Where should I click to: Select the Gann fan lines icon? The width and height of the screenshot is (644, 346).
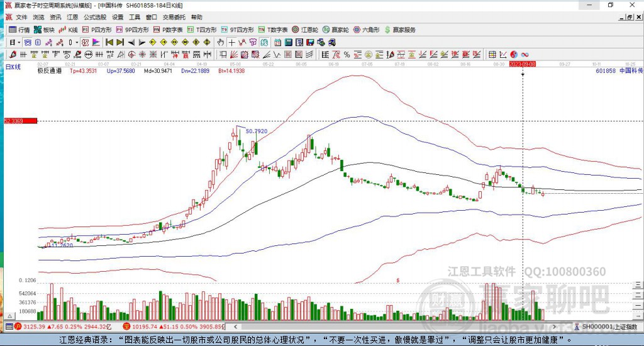coord(234,55)
